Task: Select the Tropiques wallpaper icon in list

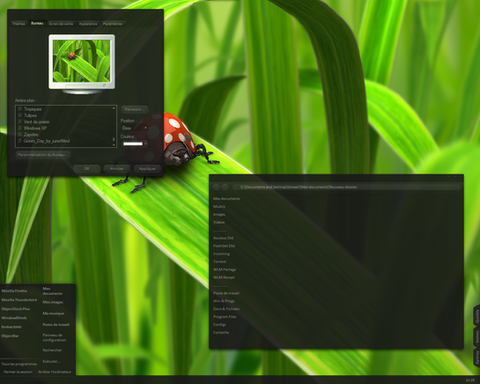Action: 20,109
